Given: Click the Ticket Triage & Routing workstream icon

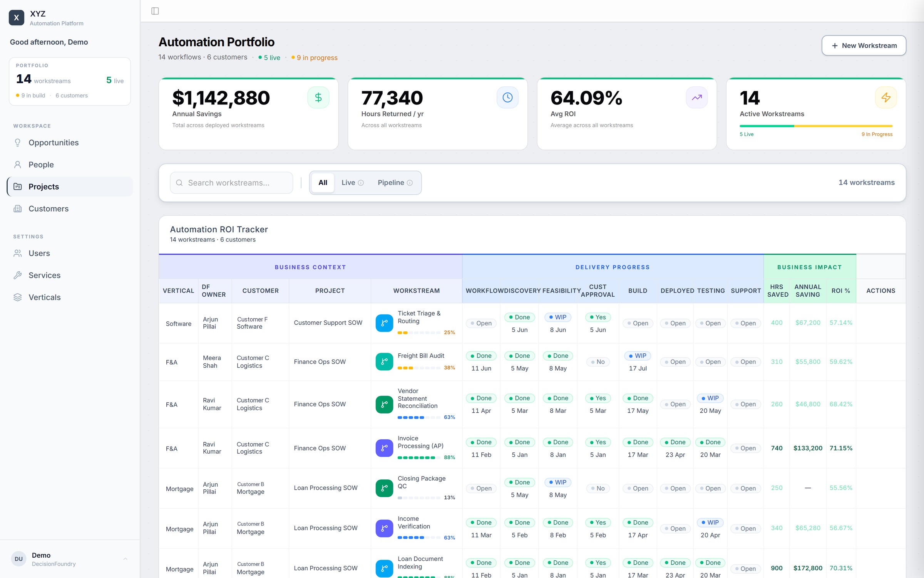Looking at the screenshot, I should [x=384, y=323].
